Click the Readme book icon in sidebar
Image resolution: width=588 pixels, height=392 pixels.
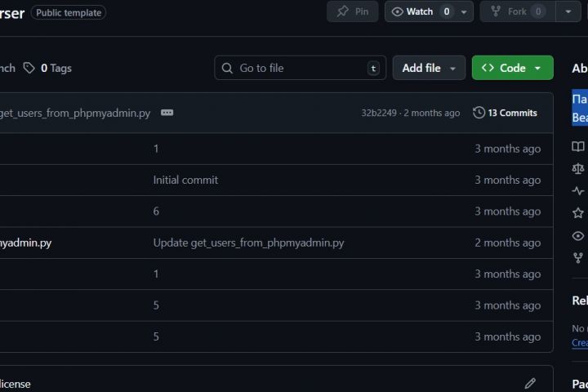point(578,147)
